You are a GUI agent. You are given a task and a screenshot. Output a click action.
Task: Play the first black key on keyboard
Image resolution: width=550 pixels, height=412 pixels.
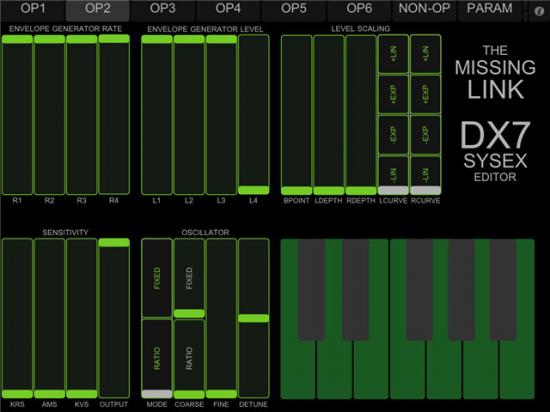tap(311, 290)
